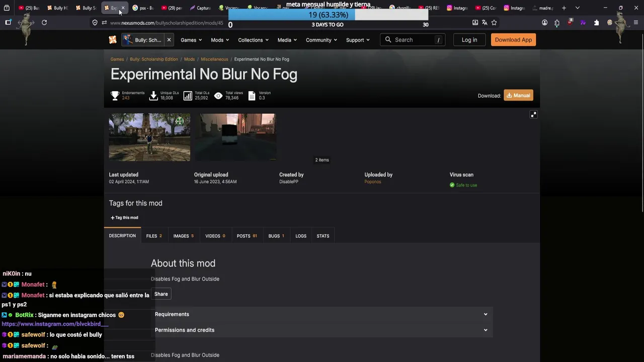Viewport: 644px width, 362px height.
Task: Click the Nexus Mods logo
Action: click(x=113, y=40)
